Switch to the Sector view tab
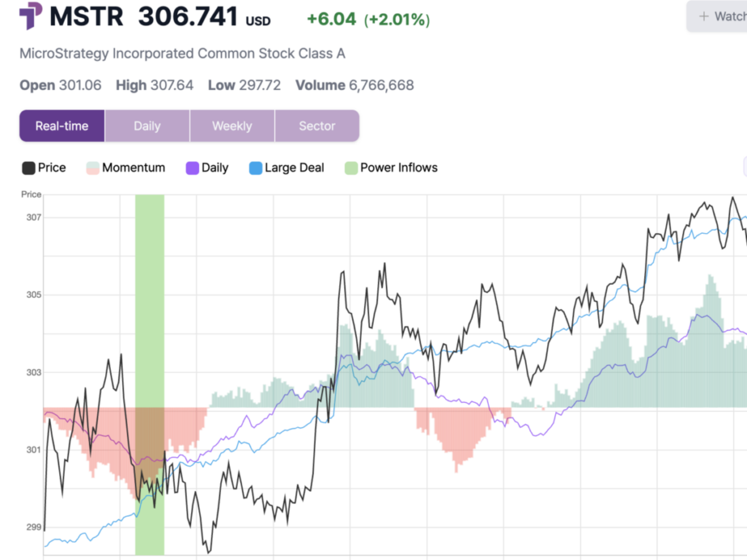 tap(317, 126)
